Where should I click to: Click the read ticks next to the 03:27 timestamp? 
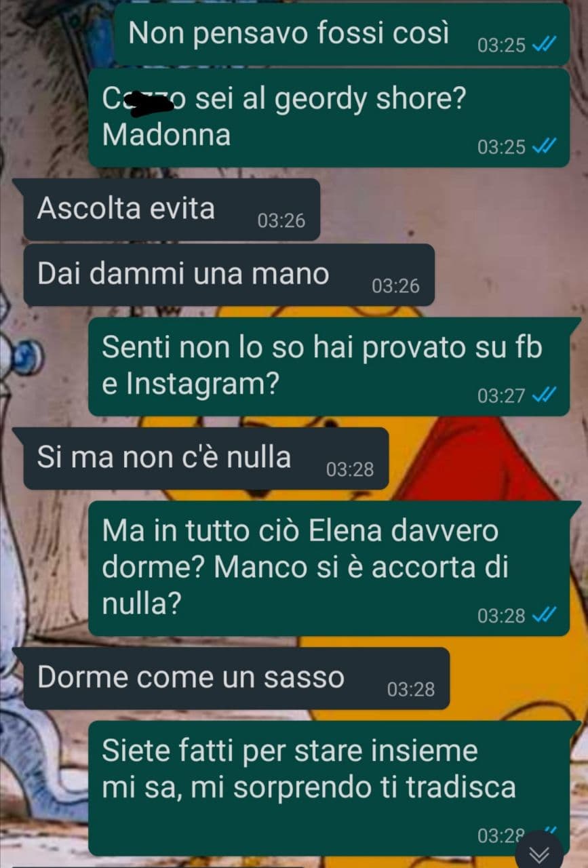pos(545,395)
